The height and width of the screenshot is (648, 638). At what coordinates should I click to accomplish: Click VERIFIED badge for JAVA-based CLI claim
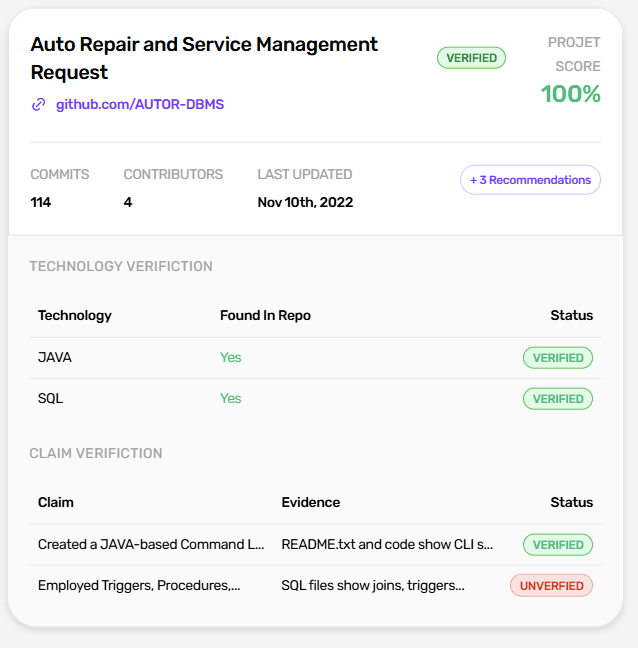click(x=557, y=545)
